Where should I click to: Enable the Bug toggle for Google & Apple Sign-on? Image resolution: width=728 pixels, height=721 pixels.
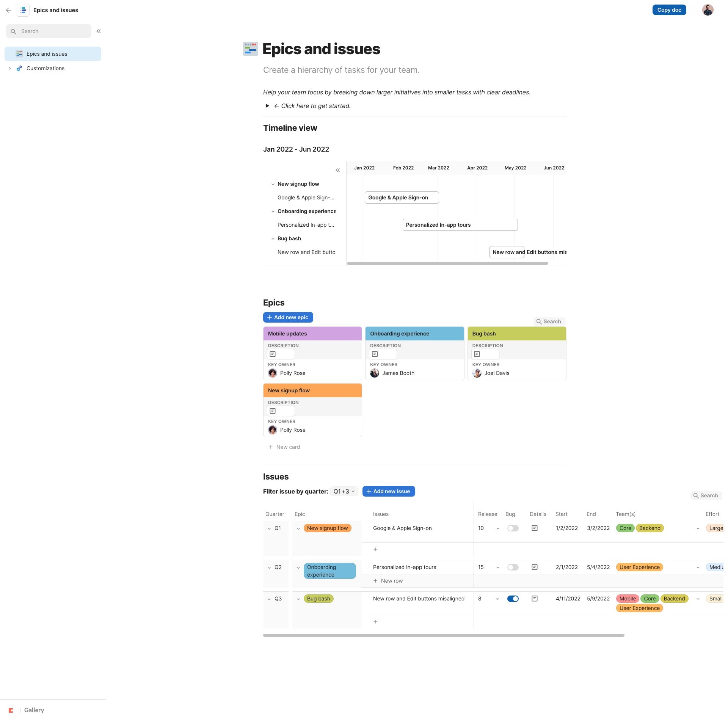tap(513, 528)
